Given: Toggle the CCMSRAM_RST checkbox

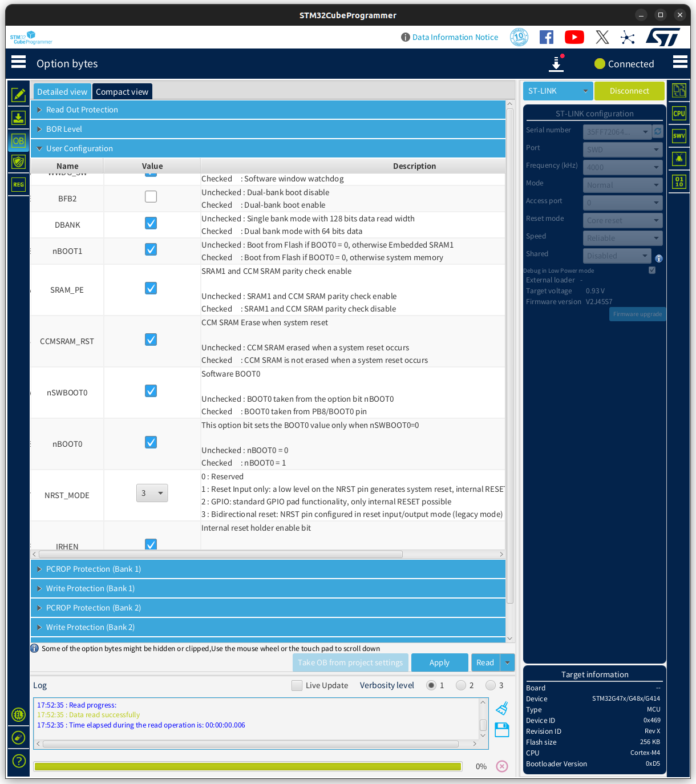Looking at the screenshot, I should (151, 340).
